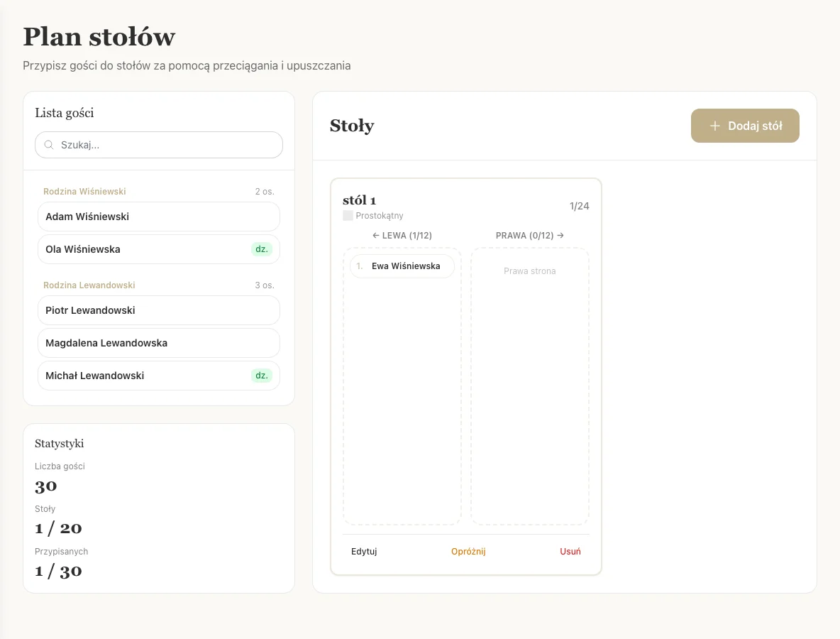840x639 pixels.
Task: Click Opróżnij to empty stół 1
Action: 468,552
